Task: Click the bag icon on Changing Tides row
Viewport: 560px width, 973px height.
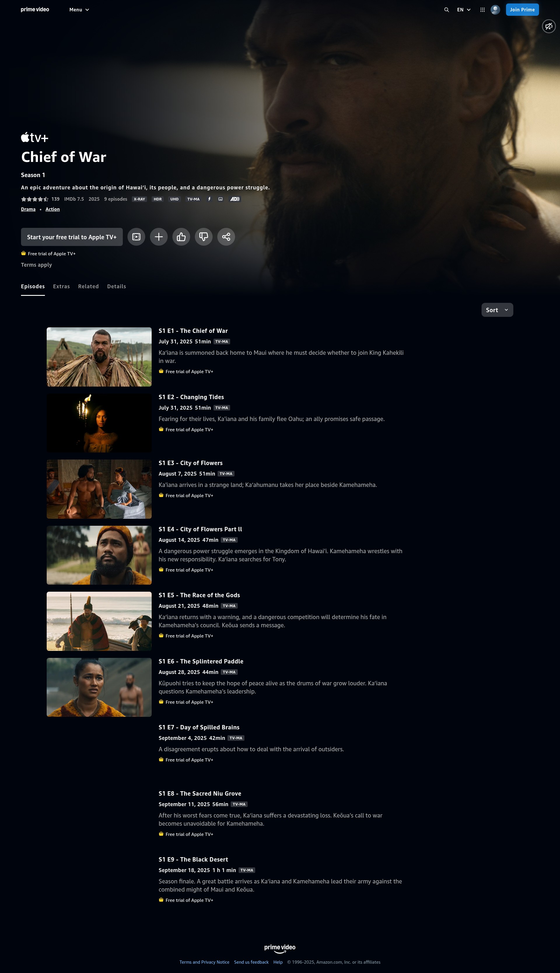Action: coord(161,429)
